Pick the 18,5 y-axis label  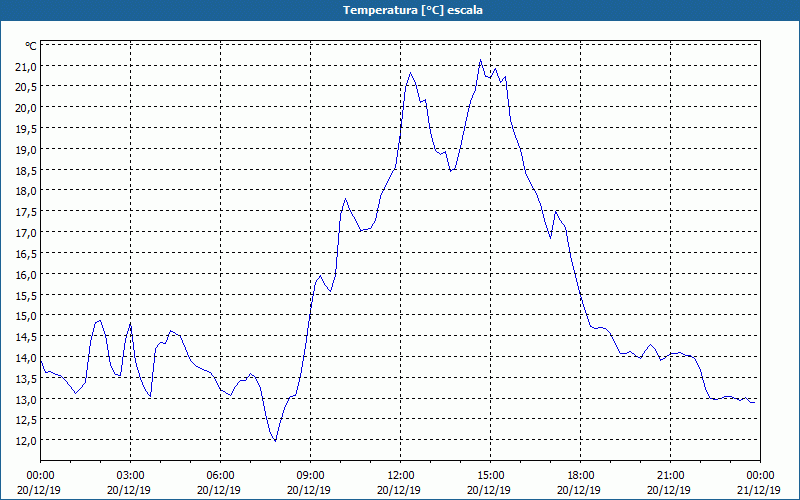(x=27, y=170)
